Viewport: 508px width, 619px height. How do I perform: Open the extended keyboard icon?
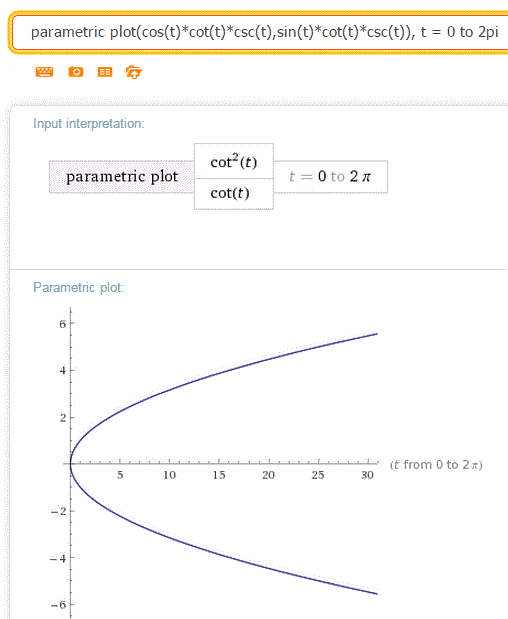pyautogui.click(x=44, y=72)
